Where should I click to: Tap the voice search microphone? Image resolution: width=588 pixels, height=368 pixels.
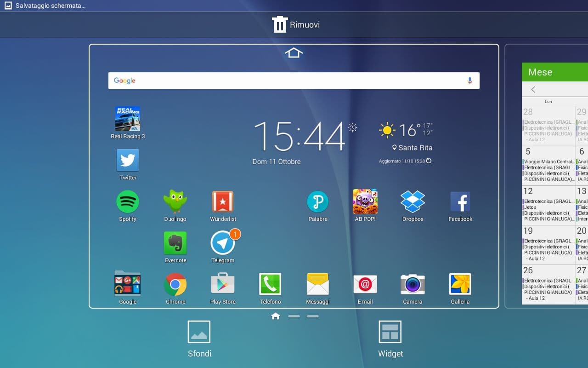coord(469,80)
